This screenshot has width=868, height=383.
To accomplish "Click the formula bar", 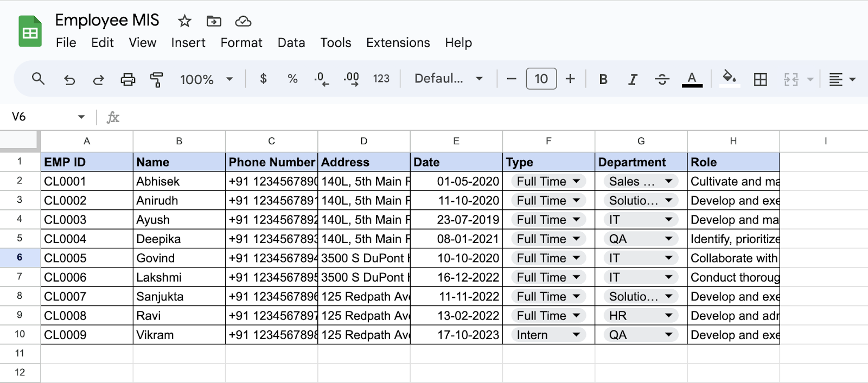I will [x=494, y=117].
